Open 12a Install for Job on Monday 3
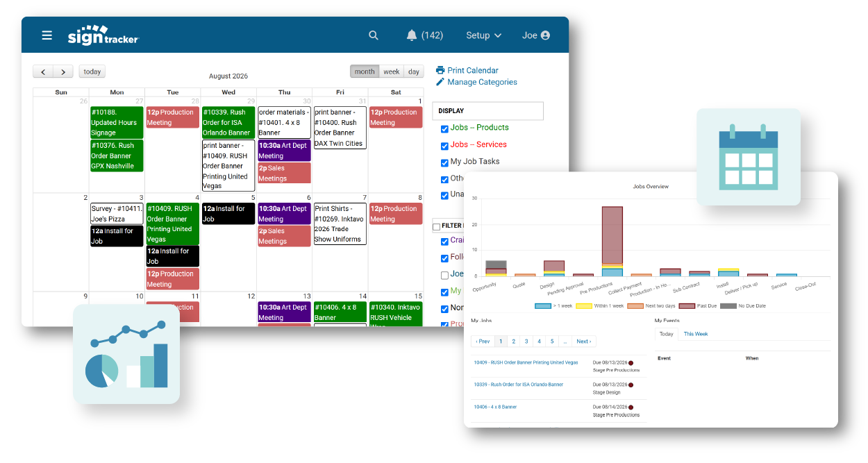The height and width of the screenshot is (463, 868). [x=117, y=236]
